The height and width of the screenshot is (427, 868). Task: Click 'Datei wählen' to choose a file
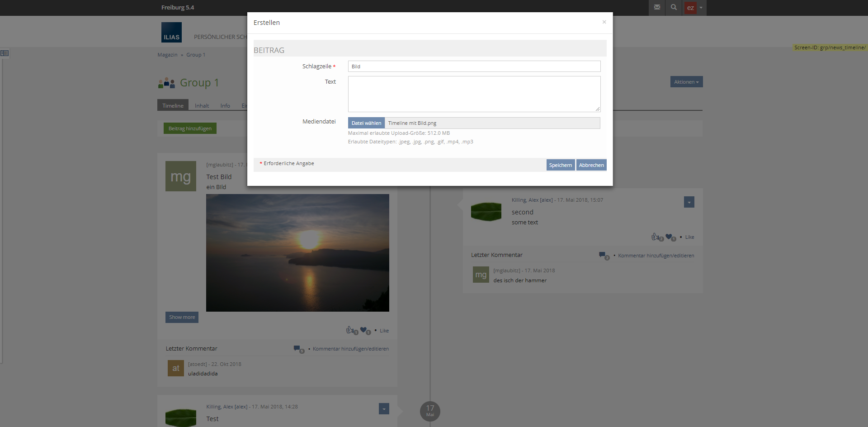[x=367, y=123]
